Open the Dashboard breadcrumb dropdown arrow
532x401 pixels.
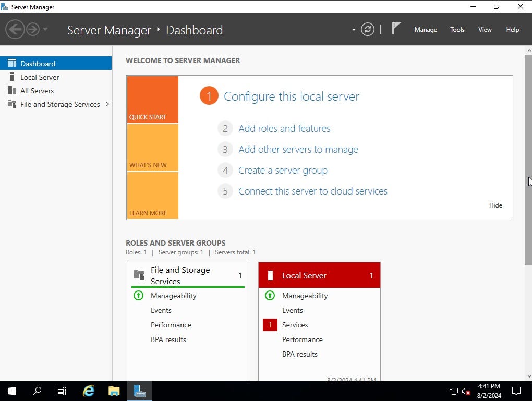tap(354, 30)
